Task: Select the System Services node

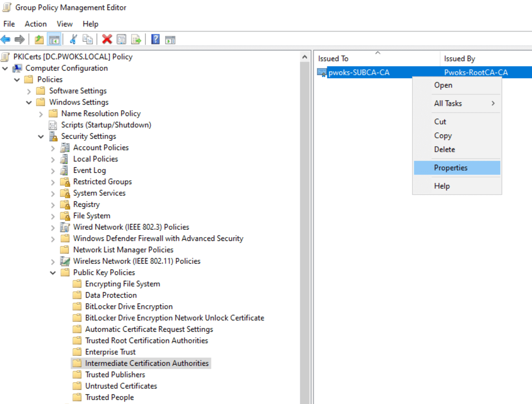Action: pyautogui.click(x=99, y=193)
